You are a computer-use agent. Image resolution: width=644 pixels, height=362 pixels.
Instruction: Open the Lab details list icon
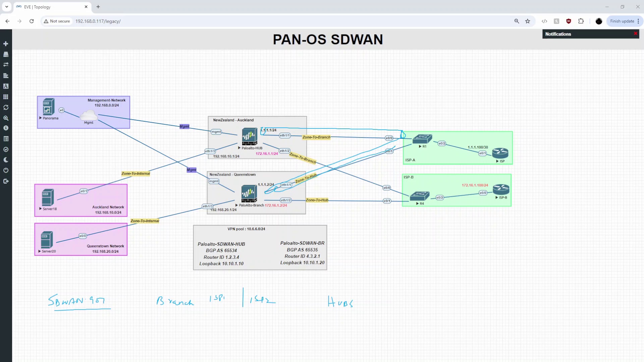coord(6,139)
